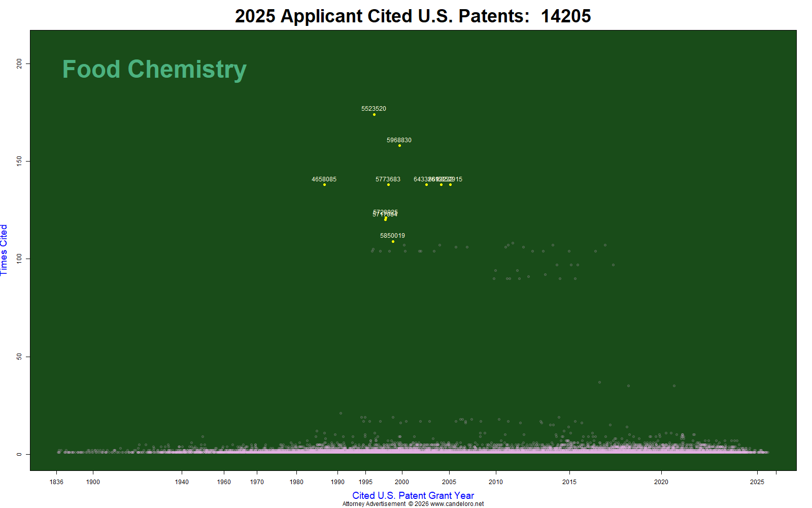The image size is (812, 508).
Task: Select the 2025 year tick label
Action: point(757,482)
